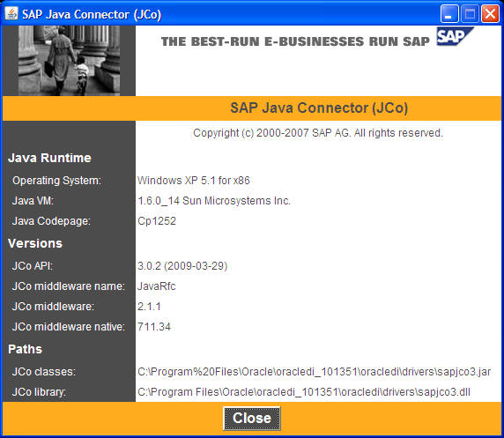Minimize the SAP Java Connector window

pos(449,14)
